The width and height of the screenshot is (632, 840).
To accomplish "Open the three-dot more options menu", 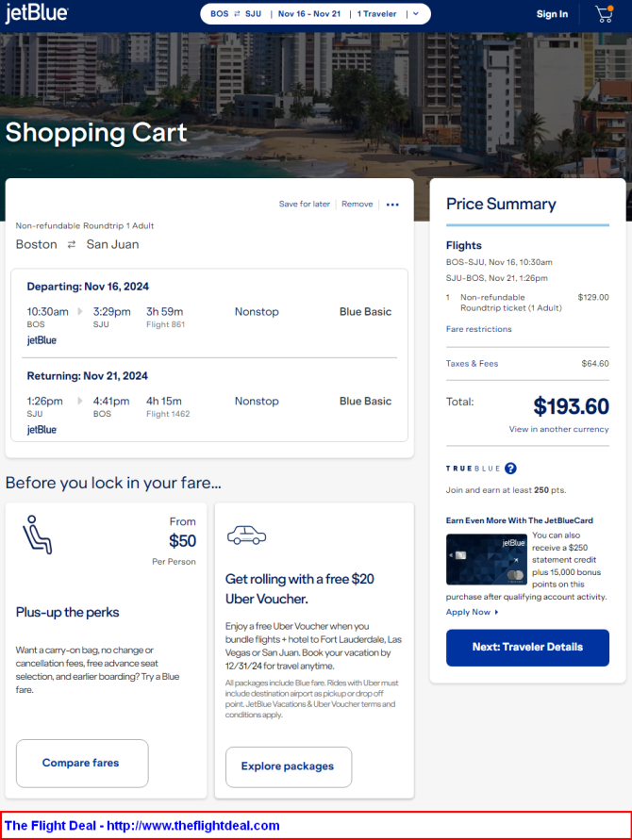I will 392,205.
